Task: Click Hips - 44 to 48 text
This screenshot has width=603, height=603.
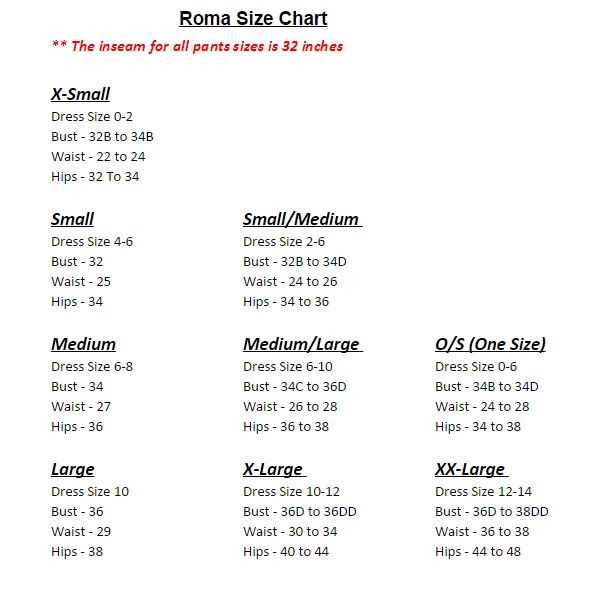Action: coord(478,552)
